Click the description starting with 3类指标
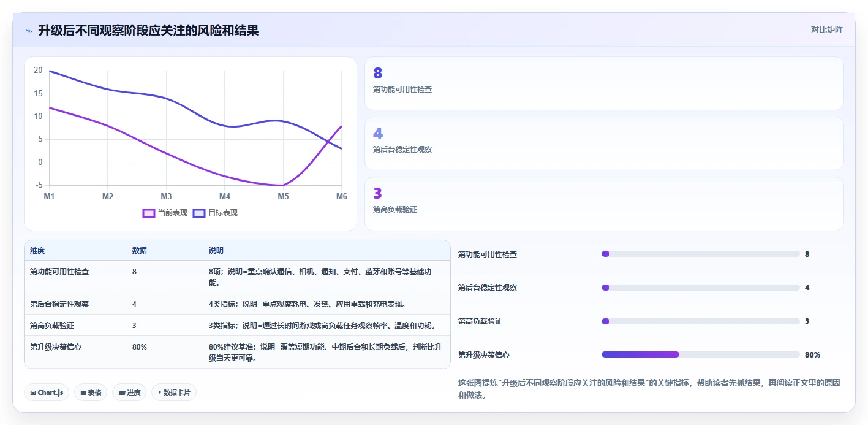This screenshot has width=868, height=425. [x=322, y=325]
